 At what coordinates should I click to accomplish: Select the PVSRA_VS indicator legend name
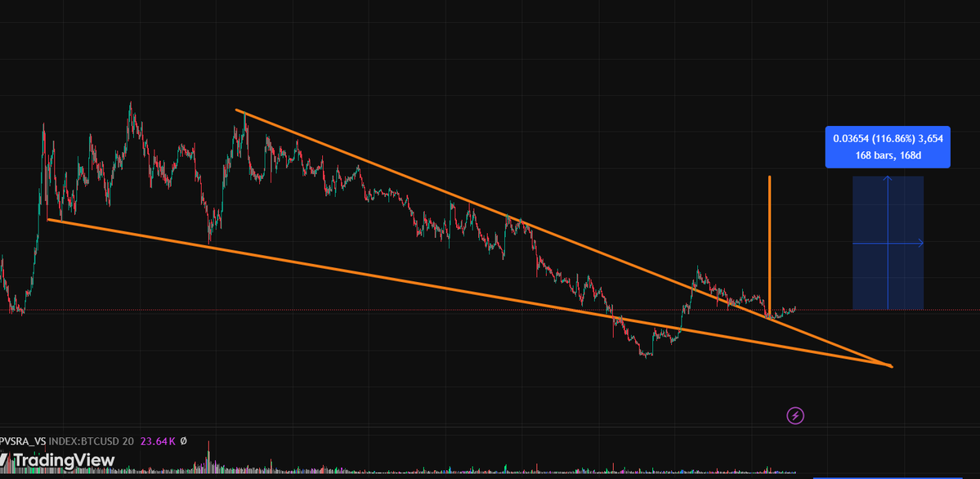(23, 441)
